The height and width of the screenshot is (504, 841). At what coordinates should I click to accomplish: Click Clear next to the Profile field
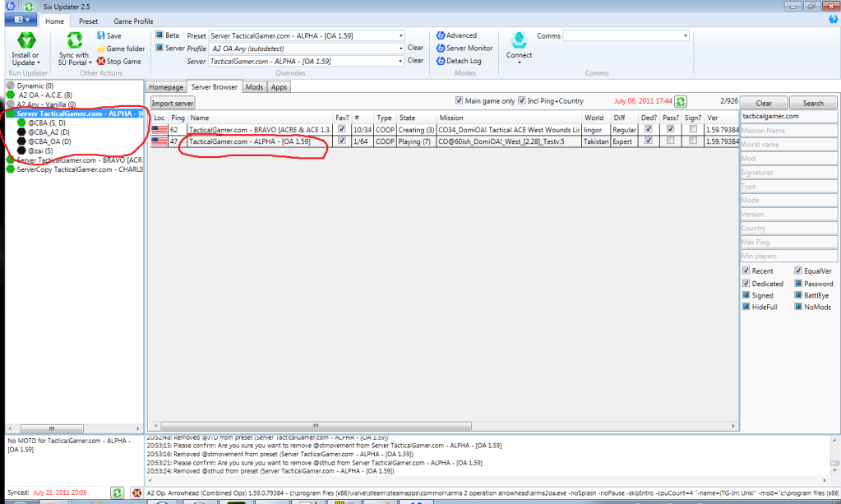point(415,48)
